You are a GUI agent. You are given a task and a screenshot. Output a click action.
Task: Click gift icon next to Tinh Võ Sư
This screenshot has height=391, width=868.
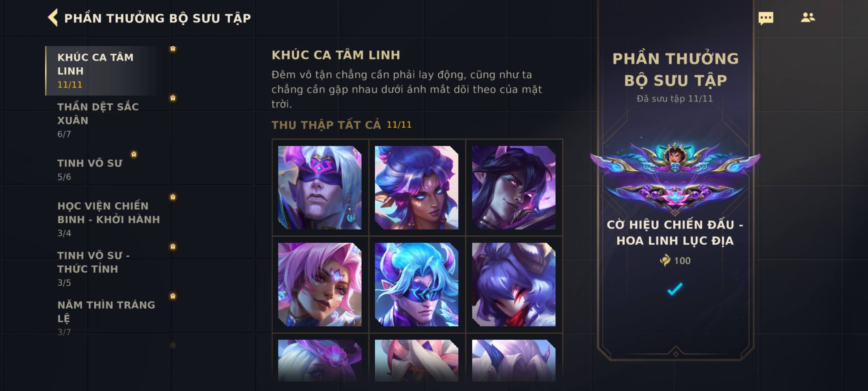click(134, 154)
